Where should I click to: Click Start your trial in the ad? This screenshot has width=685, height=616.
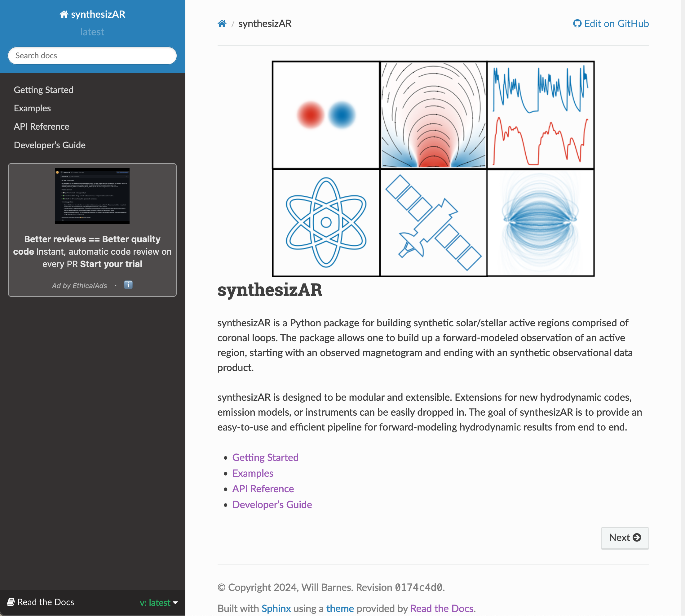point(111,264)
